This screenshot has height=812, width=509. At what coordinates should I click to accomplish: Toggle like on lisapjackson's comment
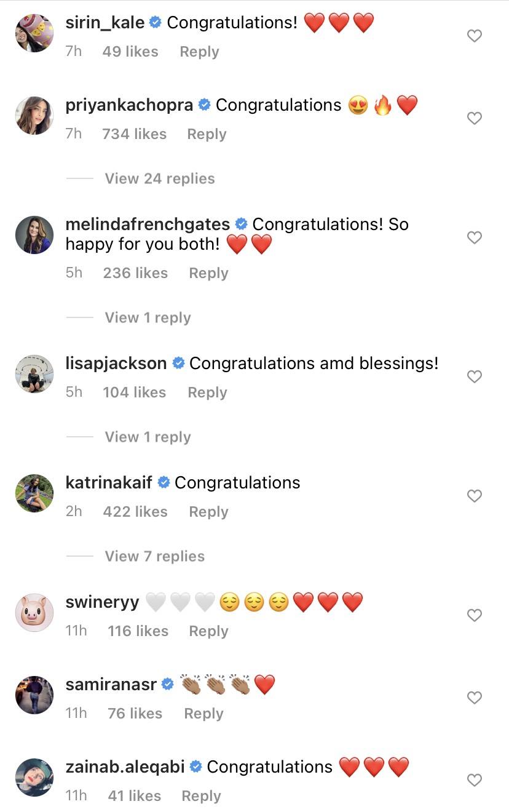[474, 376]
